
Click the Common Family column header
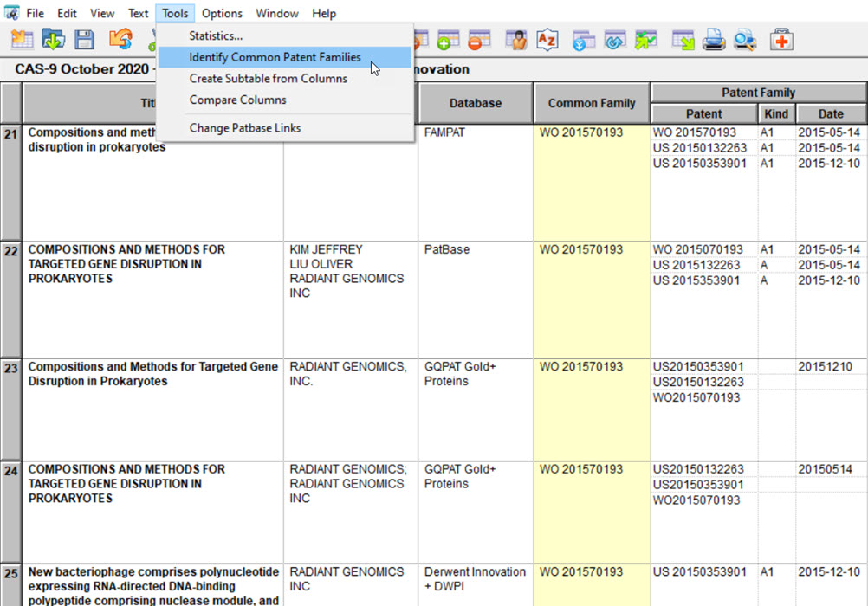tap(592, 103)
